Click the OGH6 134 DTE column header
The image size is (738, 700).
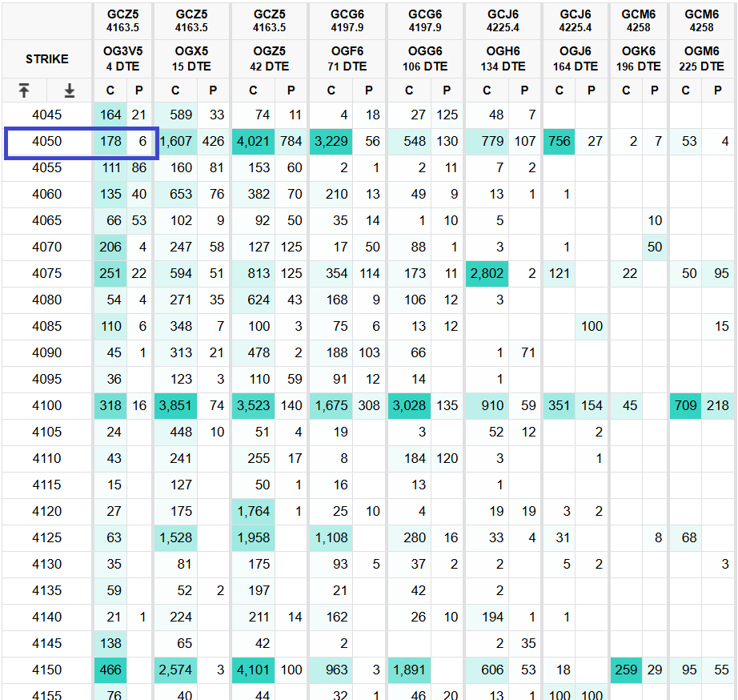[503, 59]
